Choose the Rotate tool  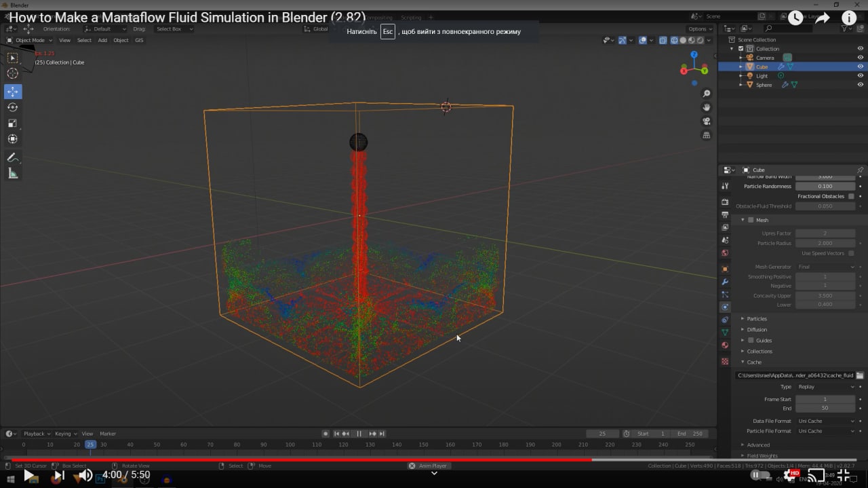click(x=13, y=107)
